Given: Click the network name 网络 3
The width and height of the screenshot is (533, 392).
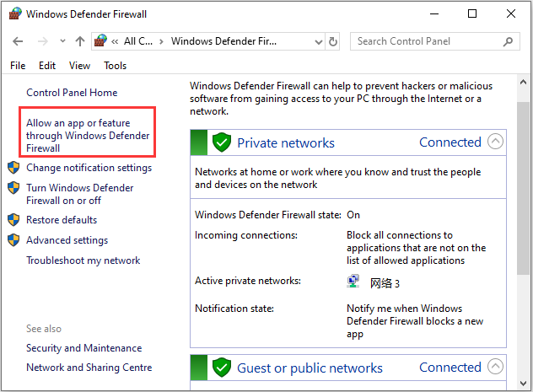Looking at the screenshot, I should click(385, 283).
